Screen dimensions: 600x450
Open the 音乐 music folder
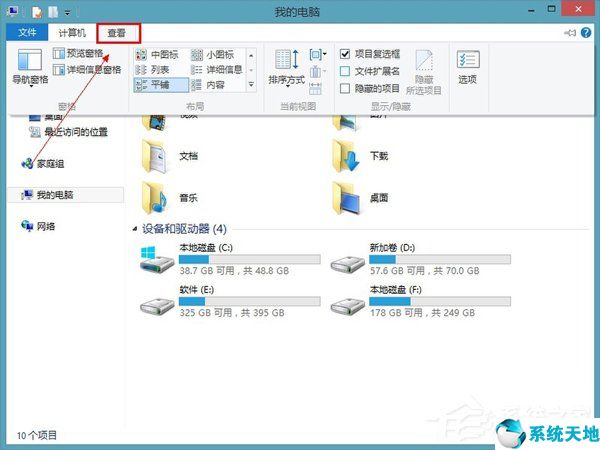[170, 198]
